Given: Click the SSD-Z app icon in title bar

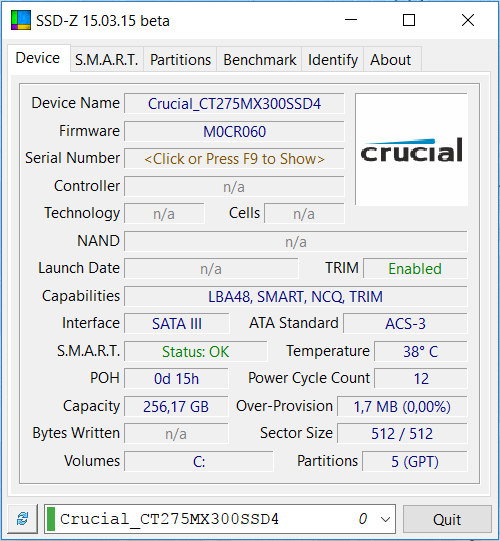Looking at the screenshot, I should pyautogui.click(x=21, y=20).
